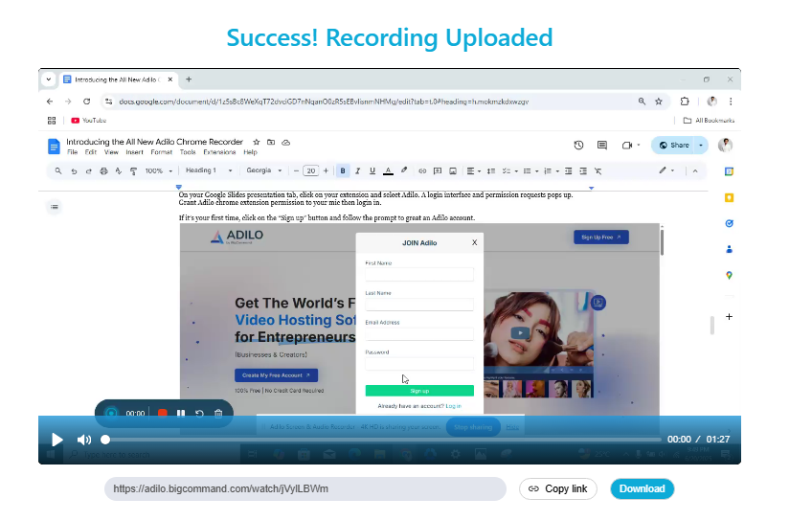Screen dimensions: 812x521
Task: Open the Extensions menu in Docs
Action: (219, 152)
